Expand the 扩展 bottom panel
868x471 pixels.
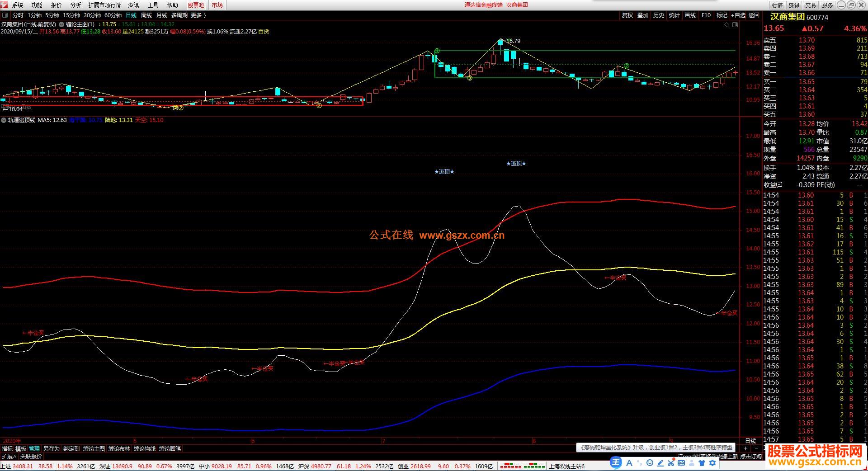coord(9,457)
